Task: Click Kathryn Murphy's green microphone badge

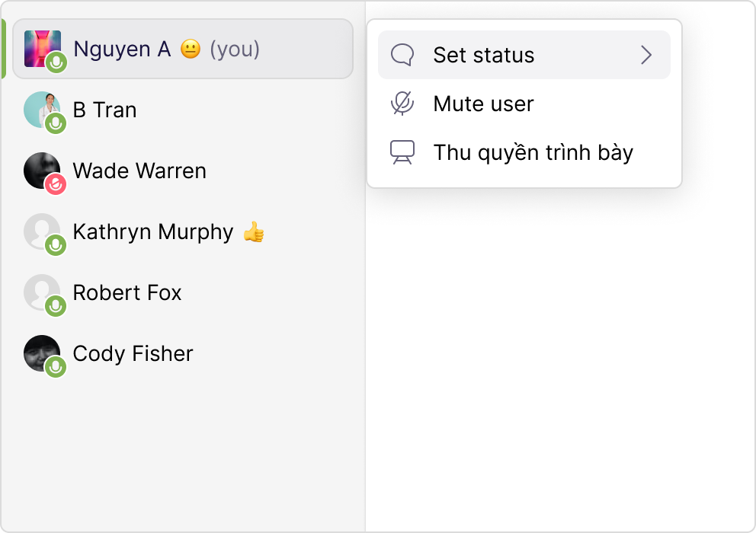Action: click(56, 245)
